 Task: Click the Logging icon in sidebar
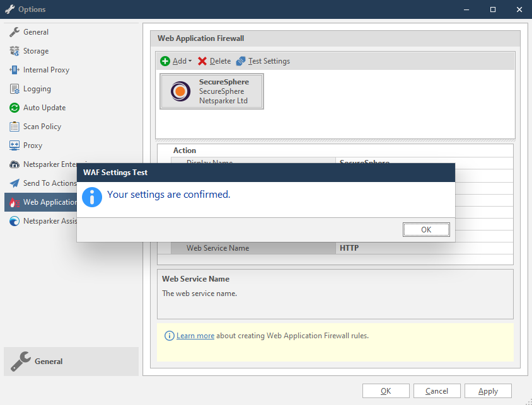tap(14, 89)
